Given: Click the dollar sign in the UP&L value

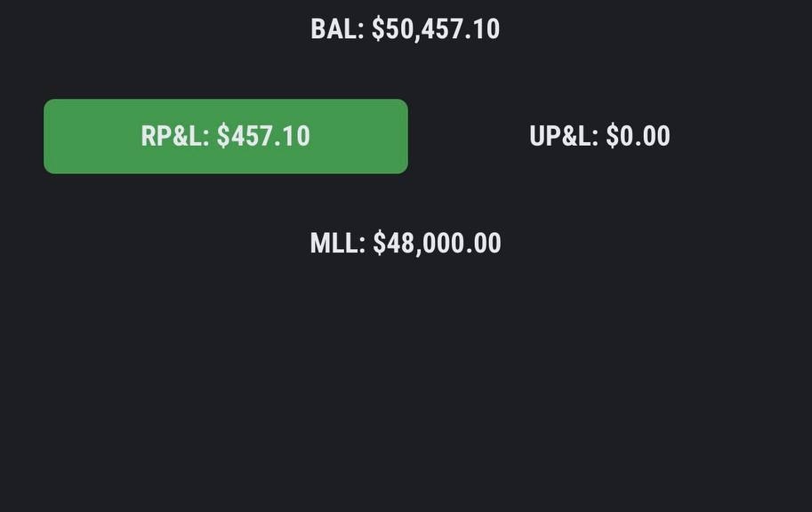Looking at the screenshot, I should (612, 136).
